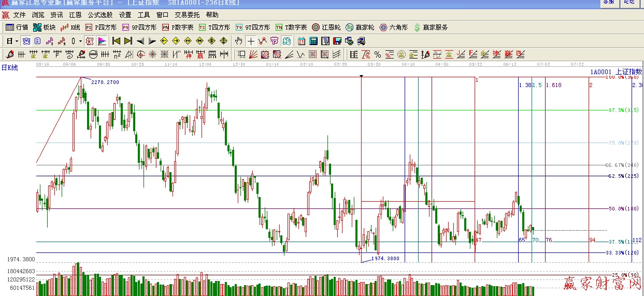Open the 日 period dropdown arrow
644x296 pixels.
(x=17, y=41)
